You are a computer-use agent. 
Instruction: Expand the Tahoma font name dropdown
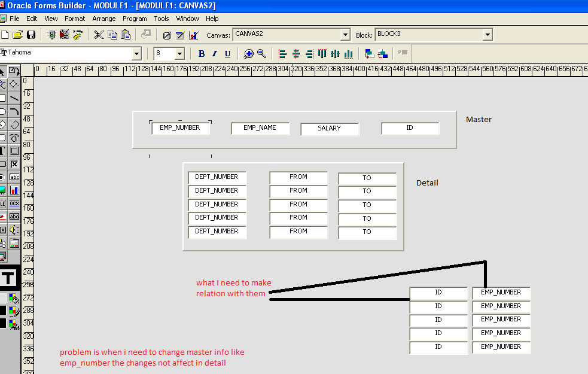[136, 54]
